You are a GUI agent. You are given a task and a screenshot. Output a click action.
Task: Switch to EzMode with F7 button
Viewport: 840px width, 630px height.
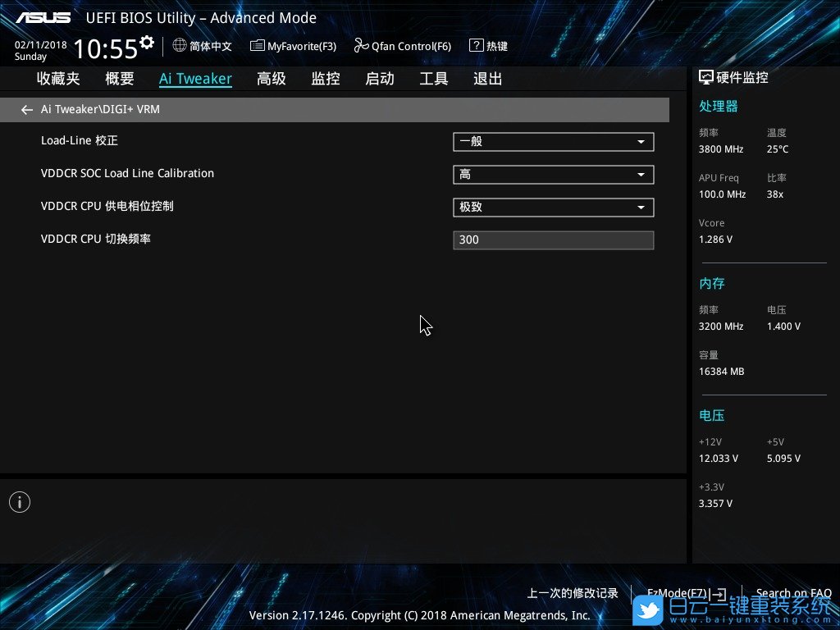point(684,592)
